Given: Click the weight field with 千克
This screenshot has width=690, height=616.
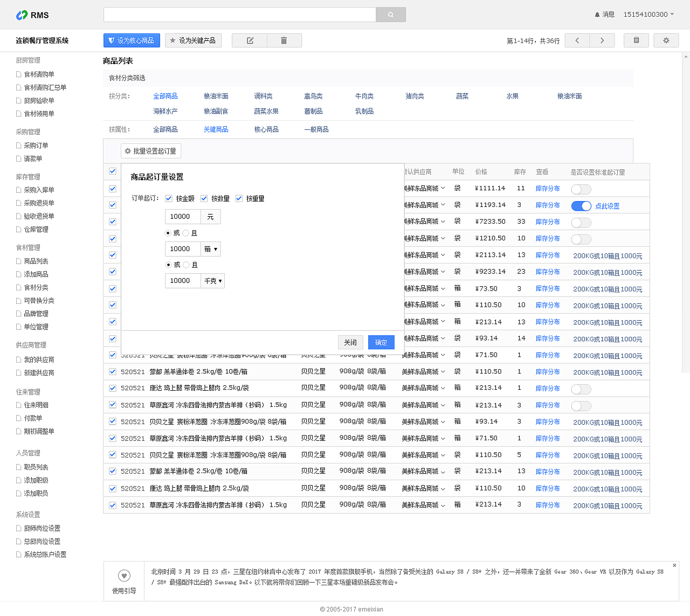Looking at the screenshot, I should click(183, 281).
